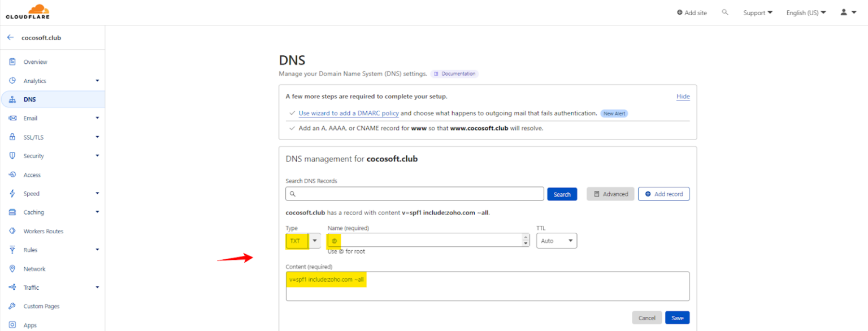
Task: Click the Workers Routes icon
Action: (12, 231)
